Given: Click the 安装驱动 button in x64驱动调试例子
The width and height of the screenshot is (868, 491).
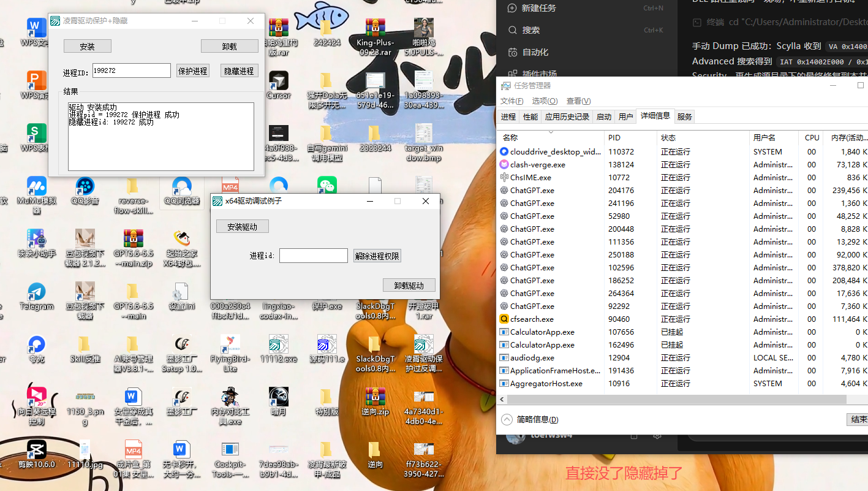Looking at the screenshot, I should [x=243, y=226].
